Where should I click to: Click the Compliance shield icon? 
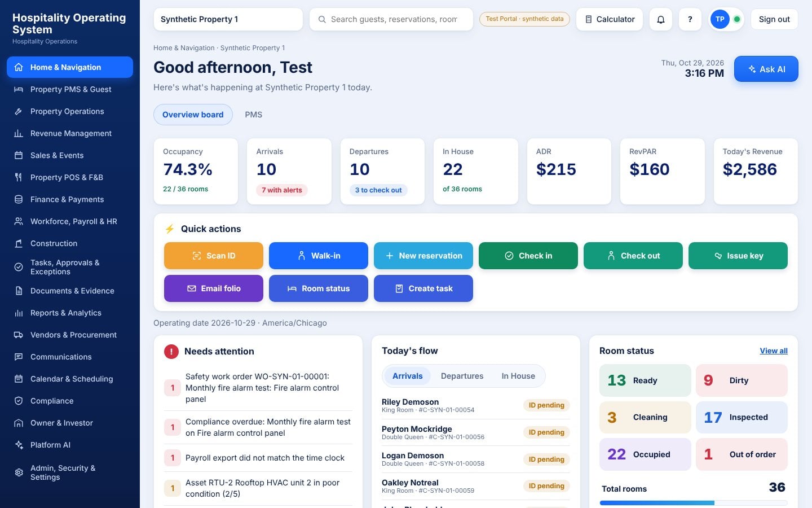pyautogui.click(x=19, y=401)
